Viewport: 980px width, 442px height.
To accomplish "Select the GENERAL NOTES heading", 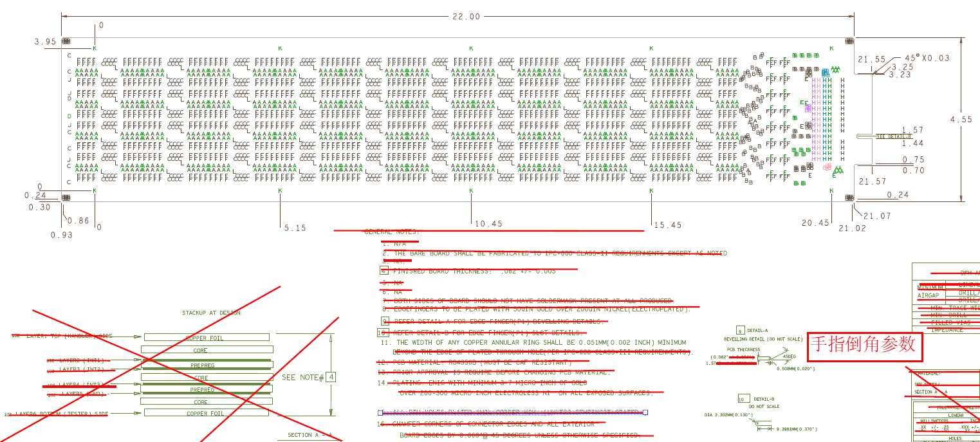I will (x=392, y=232).
